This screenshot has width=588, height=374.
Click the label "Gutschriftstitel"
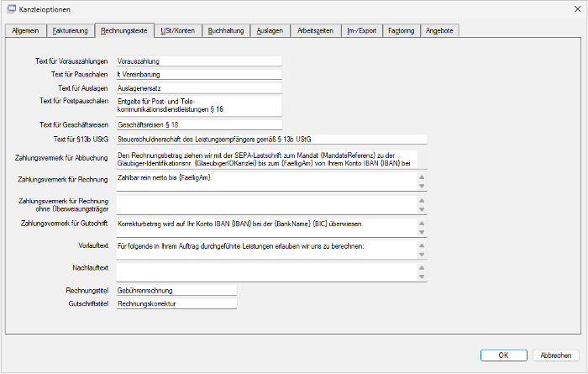(x=88, y=303)
